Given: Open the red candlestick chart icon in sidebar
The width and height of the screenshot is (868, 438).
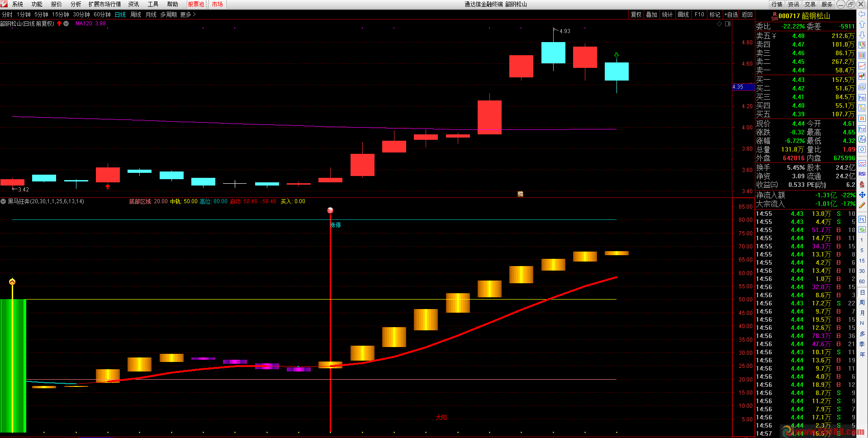Looking at the screenshot, I should point(862,76).
